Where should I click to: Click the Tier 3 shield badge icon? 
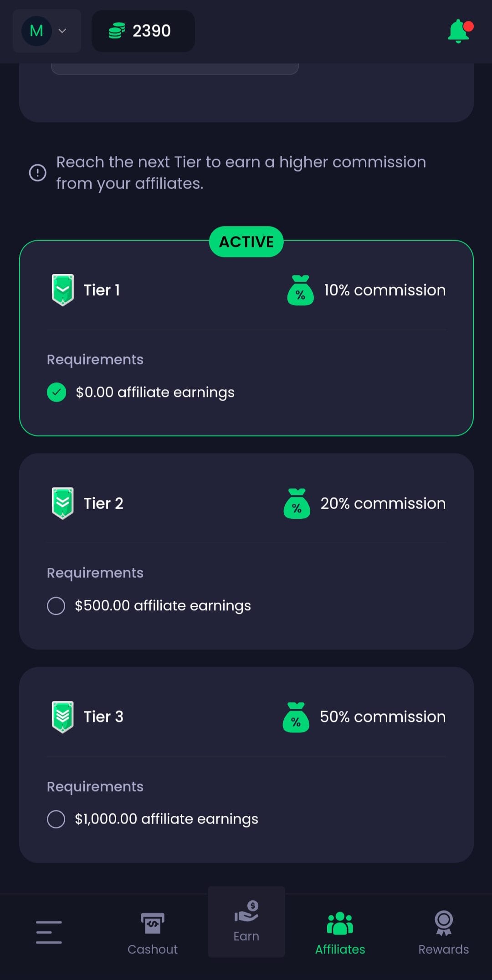pos(63,717)
